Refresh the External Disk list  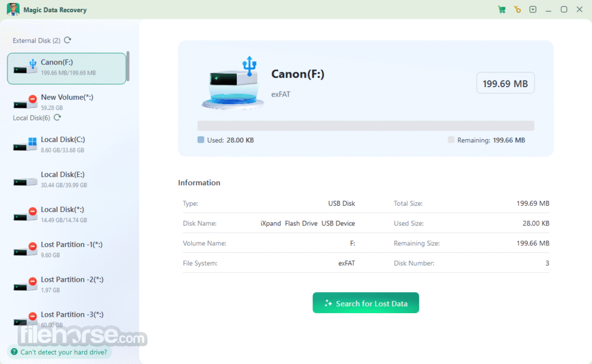coord(68,40)
